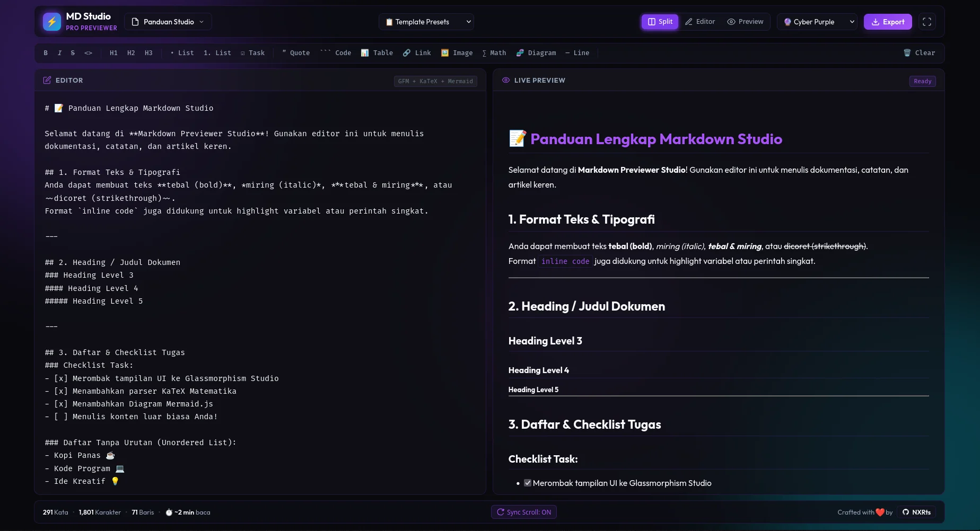Image resolution: width=980 pixels, height=531 pixels.
Task: Apply italic formatting with the I button
Action: tap(59, 53)
